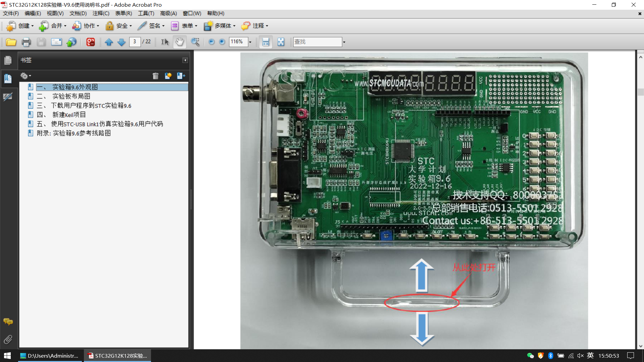
Task: Open the 文档(D) menu
Action: [x=78, y=13]
